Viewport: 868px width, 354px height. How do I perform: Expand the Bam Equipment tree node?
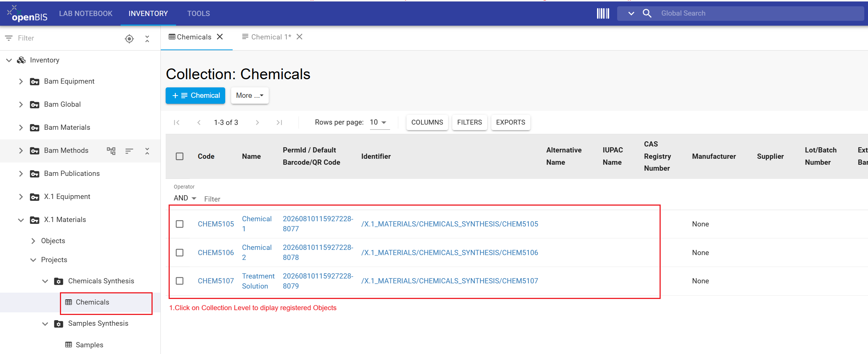(21, 81)
